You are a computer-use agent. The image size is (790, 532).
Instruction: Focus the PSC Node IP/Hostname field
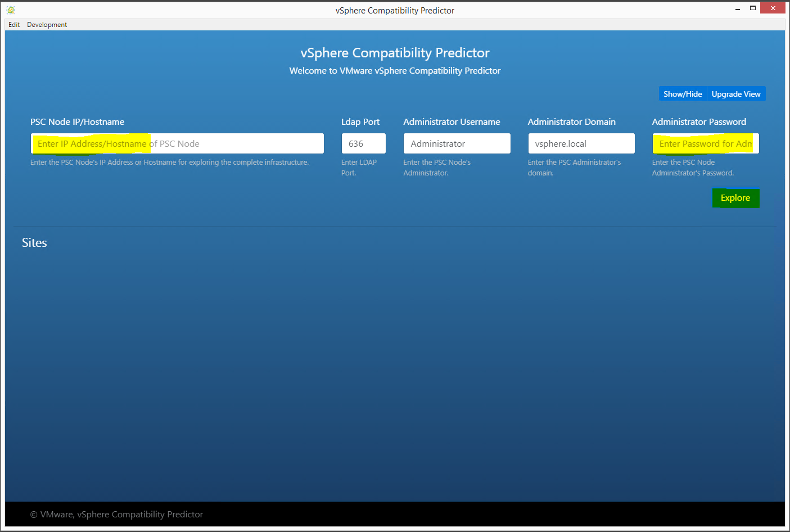coord(177,143)
